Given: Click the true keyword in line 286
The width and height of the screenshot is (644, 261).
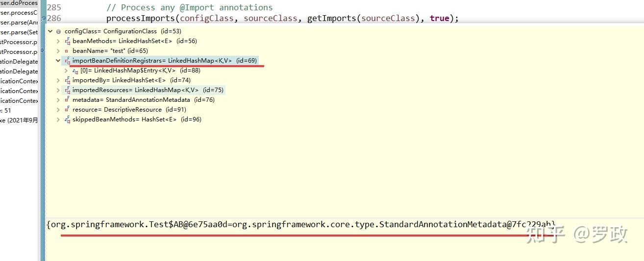Looking at the screenshot, I should (x=440, y=18).
